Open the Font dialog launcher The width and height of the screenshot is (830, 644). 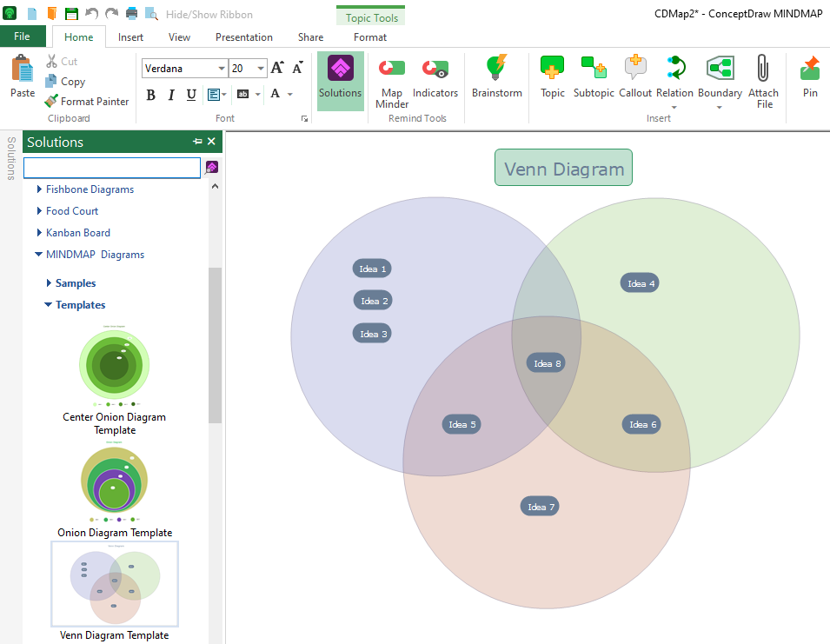(304, 118)
